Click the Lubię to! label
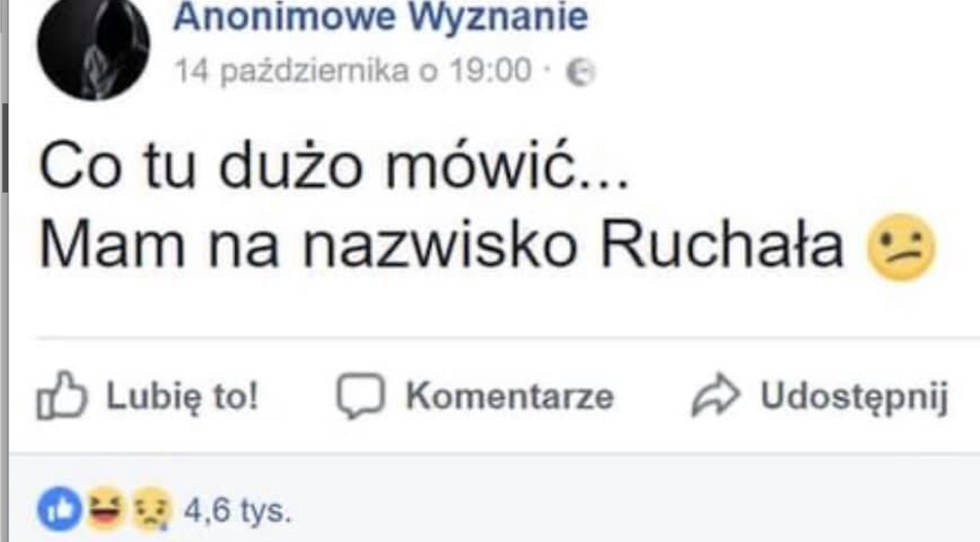Image resolution: width=980 pixels, height=542 pixels. click(183, 396)
